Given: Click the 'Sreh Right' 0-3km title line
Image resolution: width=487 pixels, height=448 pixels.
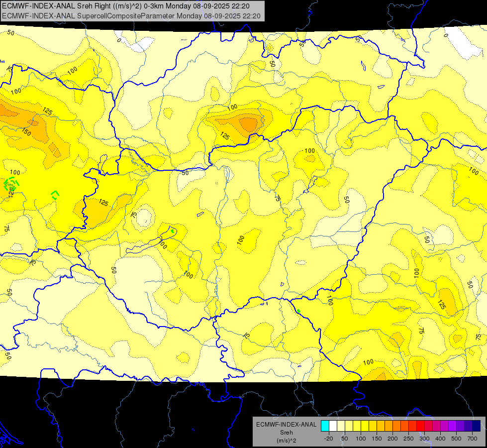Looking at the screenshot, I should tap(126, 6).
